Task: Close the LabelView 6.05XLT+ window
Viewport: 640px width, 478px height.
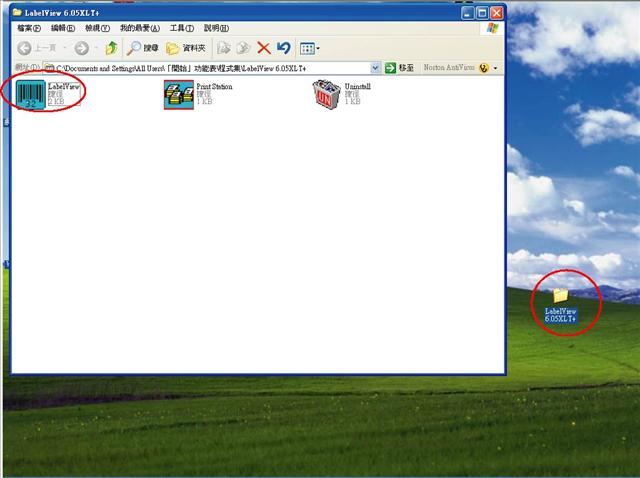Action: pyautogui.click(x=496, y=13)
